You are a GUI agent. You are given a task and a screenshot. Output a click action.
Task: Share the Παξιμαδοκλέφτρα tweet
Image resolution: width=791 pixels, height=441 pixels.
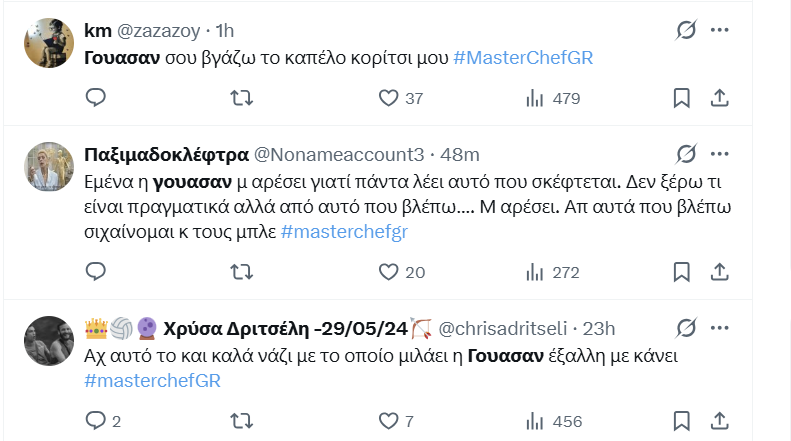[x=718, y=272]
